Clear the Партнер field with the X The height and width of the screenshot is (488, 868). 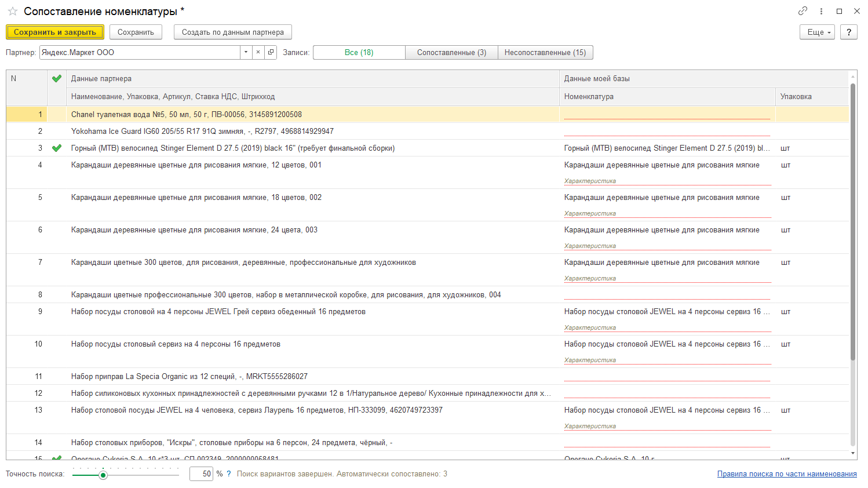(x=258, y=52)
